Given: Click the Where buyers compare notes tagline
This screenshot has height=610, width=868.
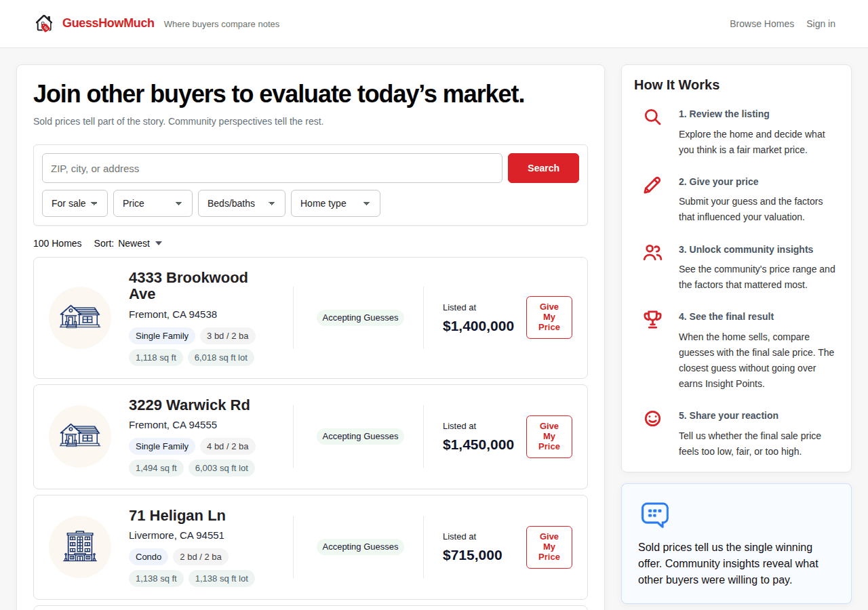Looking at the screenshot, I should pos(222,24).
